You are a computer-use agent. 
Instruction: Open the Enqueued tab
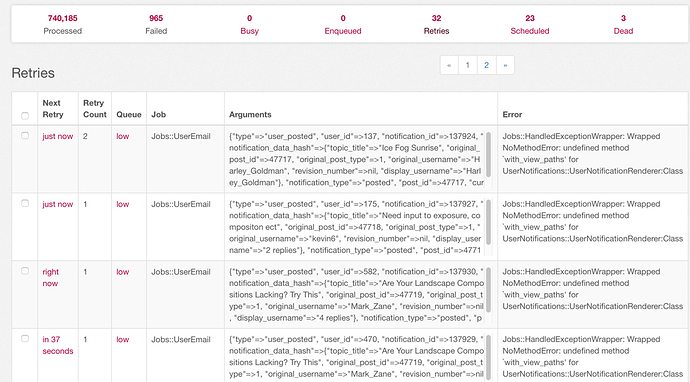coord(343,24)
